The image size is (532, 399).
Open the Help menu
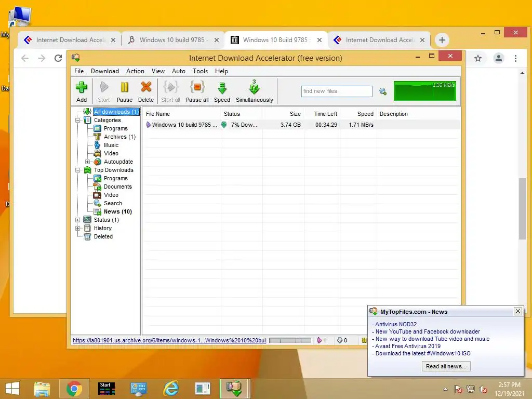(x=221, y=71)
